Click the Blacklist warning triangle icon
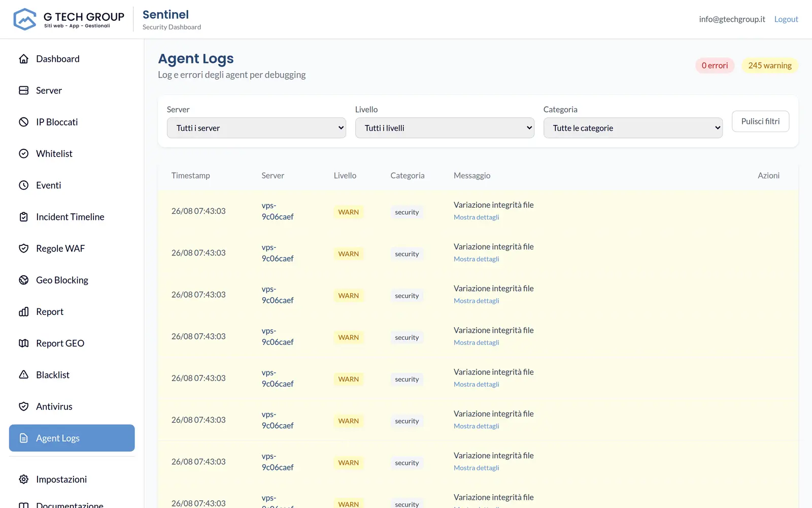Viewport: 812px width, 508px height. tap(24, 375)
